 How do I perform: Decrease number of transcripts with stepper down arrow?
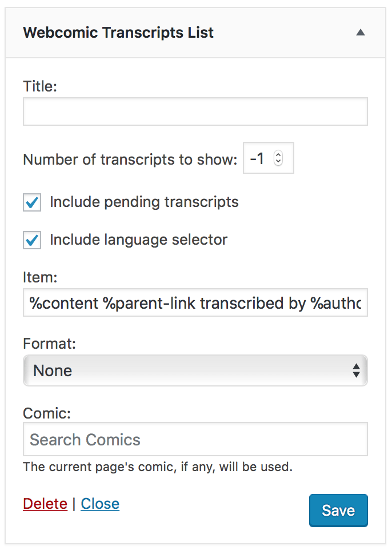coord(278,161)
